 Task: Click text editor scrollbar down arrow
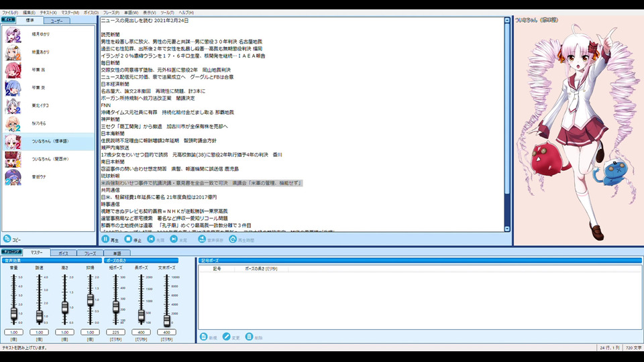(x=507, y=229)
